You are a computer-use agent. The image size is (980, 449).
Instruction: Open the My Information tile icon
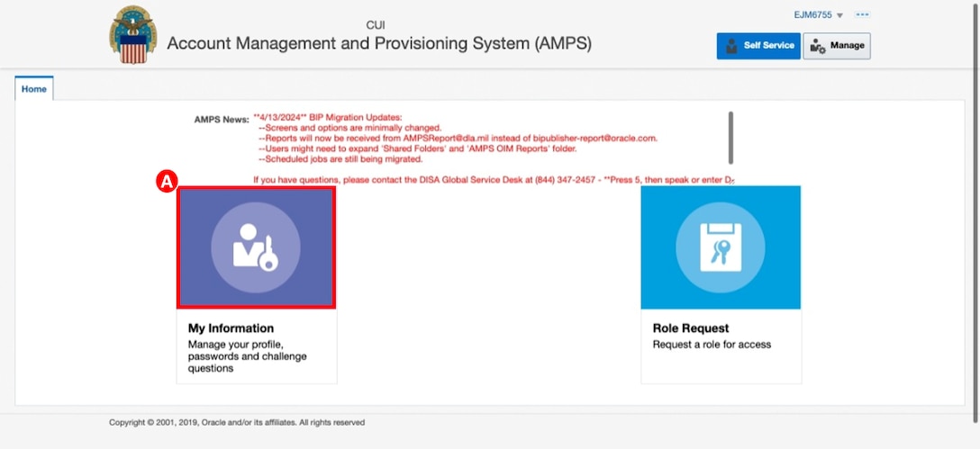pos(256,247)
